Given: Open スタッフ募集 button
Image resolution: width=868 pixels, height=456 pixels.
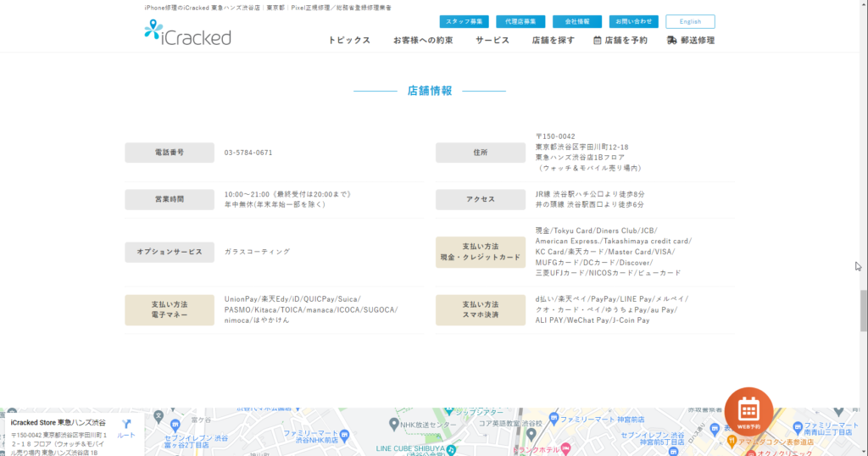Looking at the screenshot, I should click(464, 21).
